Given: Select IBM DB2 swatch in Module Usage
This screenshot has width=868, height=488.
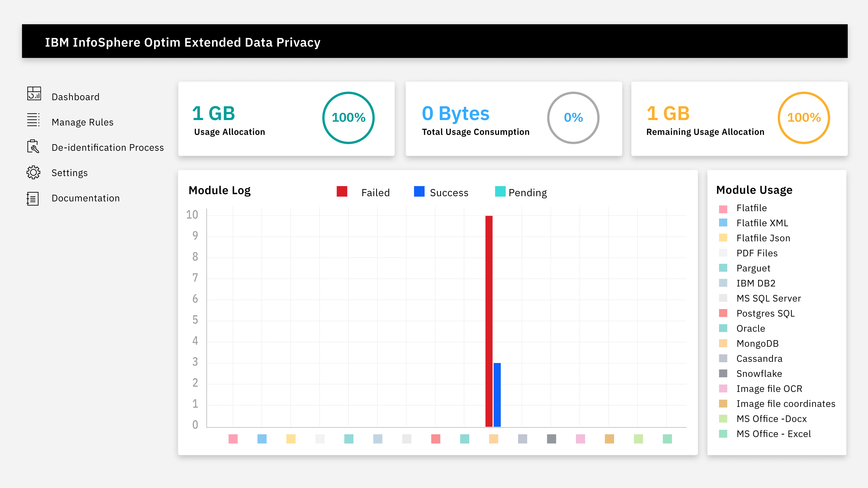Looking at the screenshot, I should pyautogui.click(x=723, y=283).
